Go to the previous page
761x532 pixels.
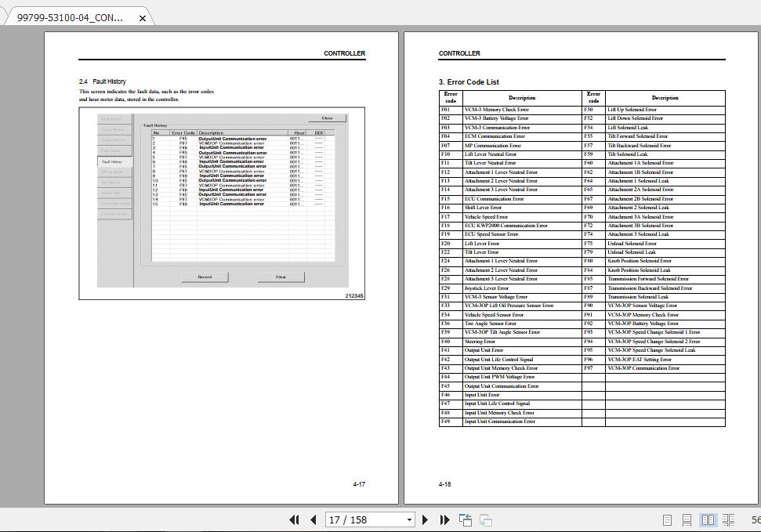point(313,520)
